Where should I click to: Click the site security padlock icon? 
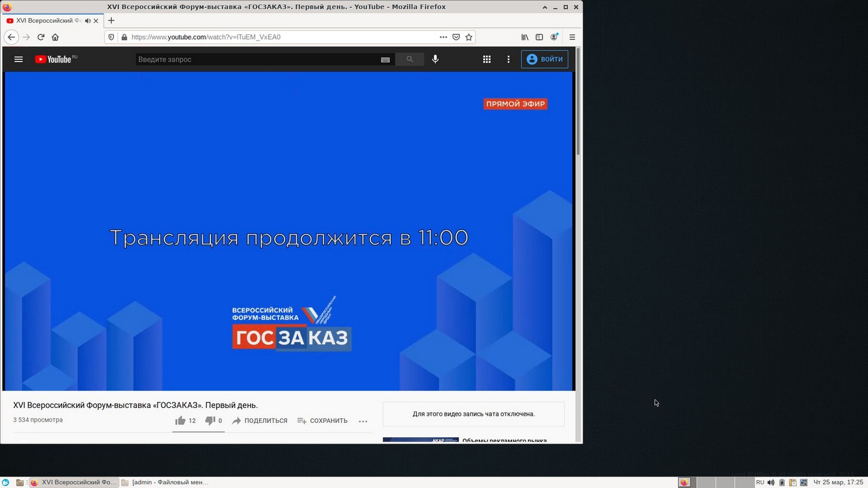124,37
